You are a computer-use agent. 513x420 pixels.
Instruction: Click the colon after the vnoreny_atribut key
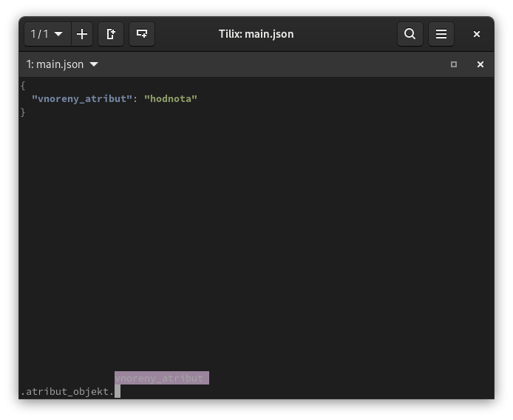click(x=135, y=98)
